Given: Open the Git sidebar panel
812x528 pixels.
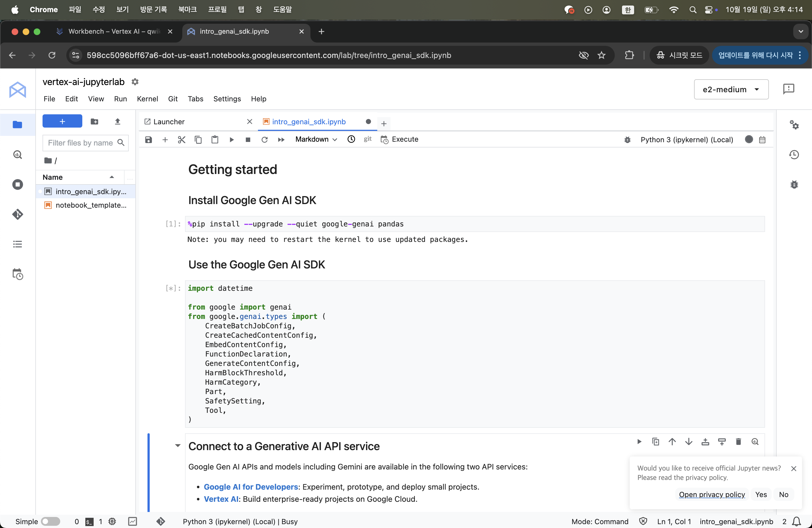Looking at the screenshot, I should pos(17,214).
